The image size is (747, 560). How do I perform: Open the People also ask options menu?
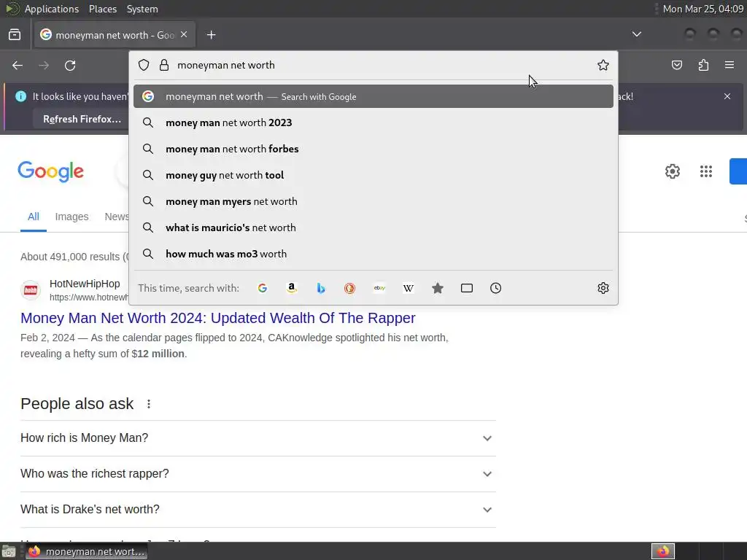point(149,404)
